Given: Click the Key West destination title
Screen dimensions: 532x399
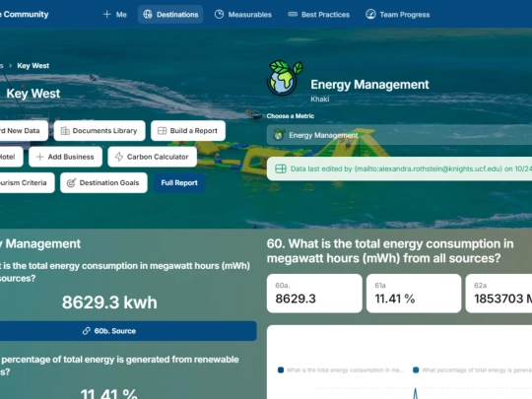Looking at the screenshot, I should [x=33, y=94].
